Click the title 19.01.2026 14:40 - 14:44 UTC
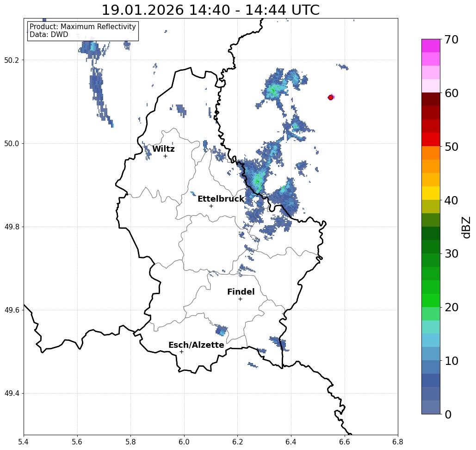 tap(210, 10)
